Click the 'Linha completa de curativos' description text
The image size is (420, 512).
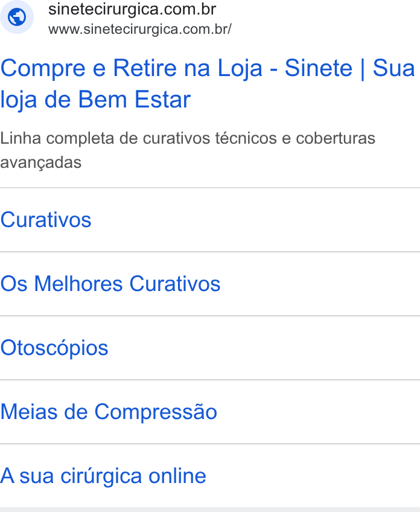(188, 150)
